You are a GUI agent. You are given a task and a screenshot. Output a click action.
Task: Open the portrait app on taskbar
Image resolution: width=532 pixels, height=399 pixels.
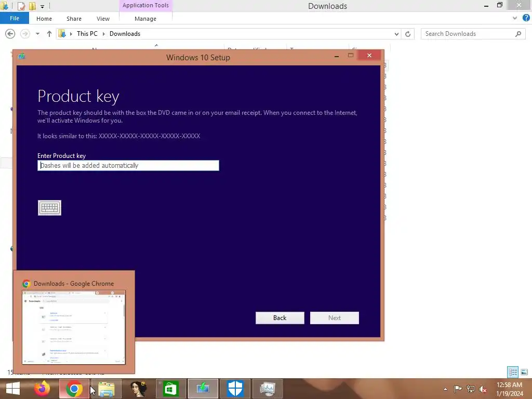click(138, 389)
